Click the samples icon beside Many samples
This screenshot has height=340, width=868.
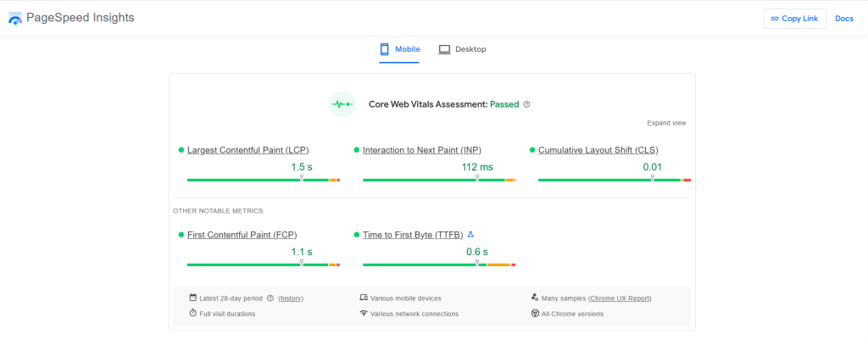coord(535,298)
